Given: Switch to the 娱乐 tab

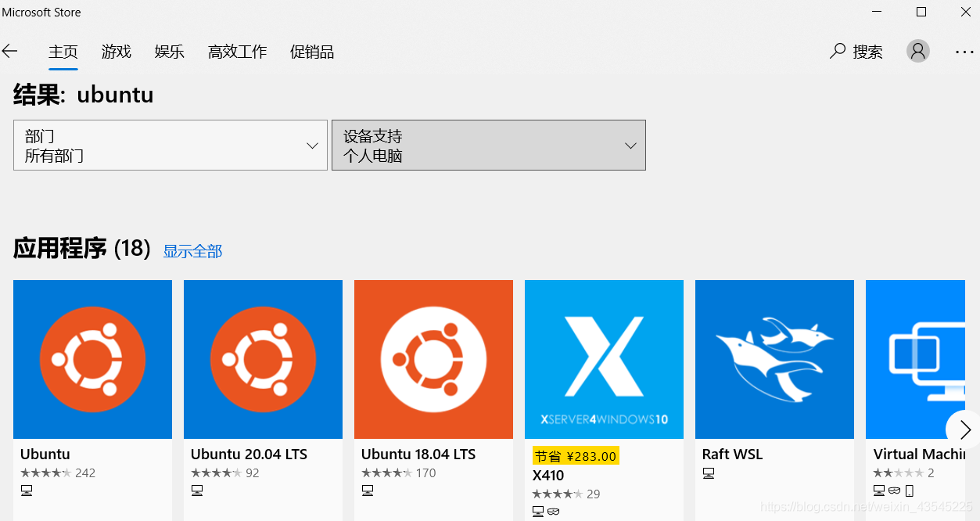Looking at the screenshot, I should coord(170,52).
